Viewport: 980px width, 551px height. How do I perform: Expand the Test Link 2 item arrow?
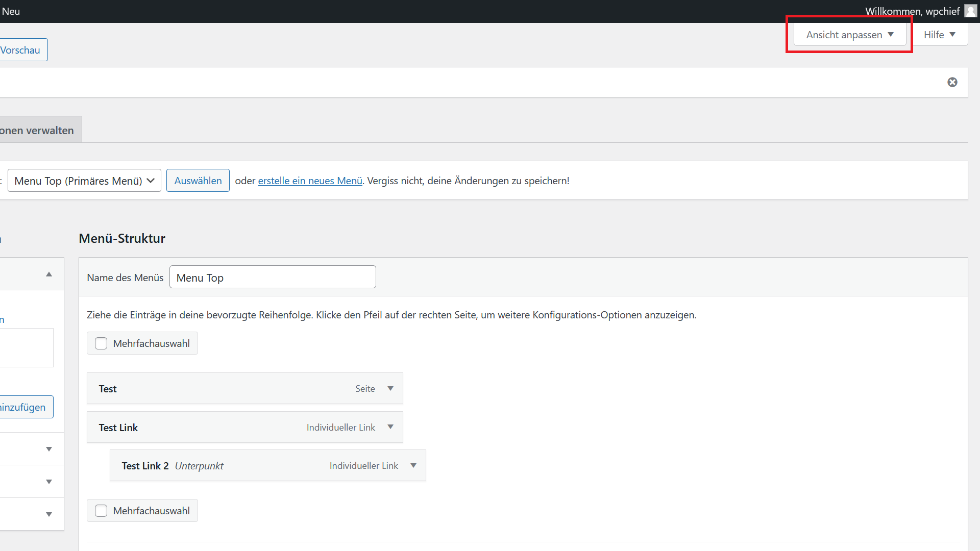(x=413, y=465)
